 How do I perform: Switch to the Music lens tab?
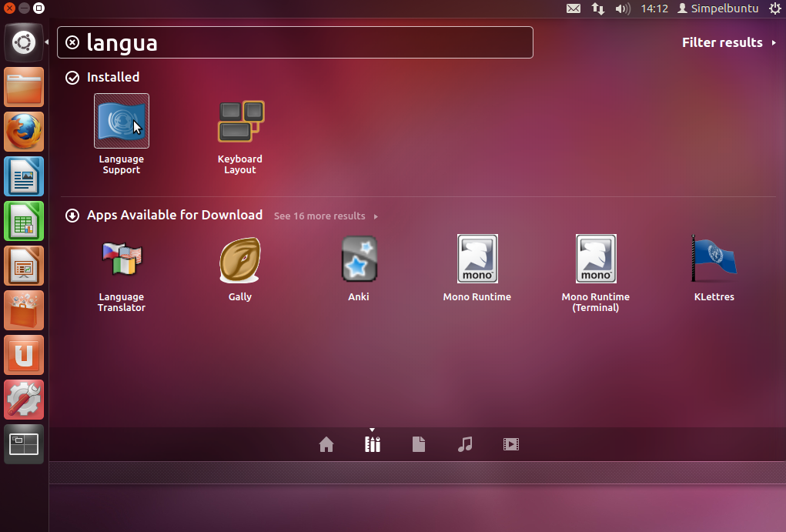coord(465,444)
